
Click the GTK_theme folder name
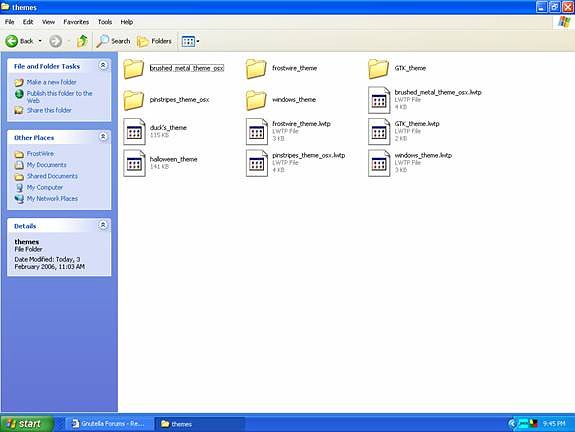pos(410,68)
